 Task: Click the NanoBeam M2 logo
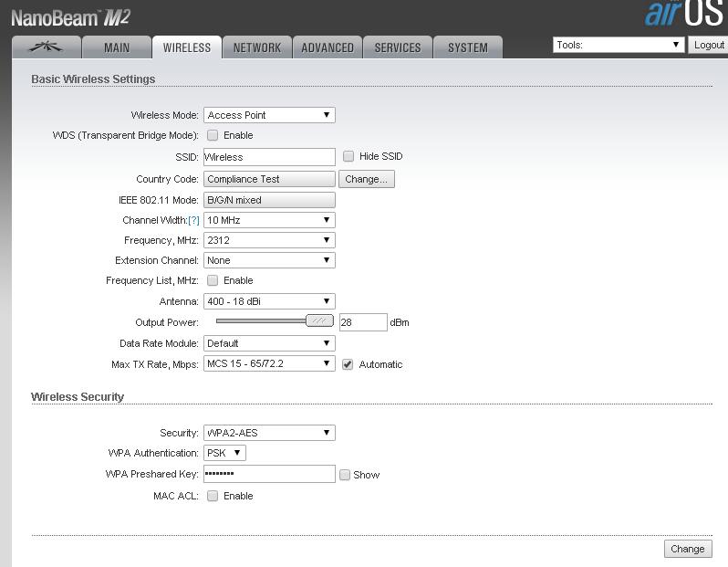[x=70, y=17]
